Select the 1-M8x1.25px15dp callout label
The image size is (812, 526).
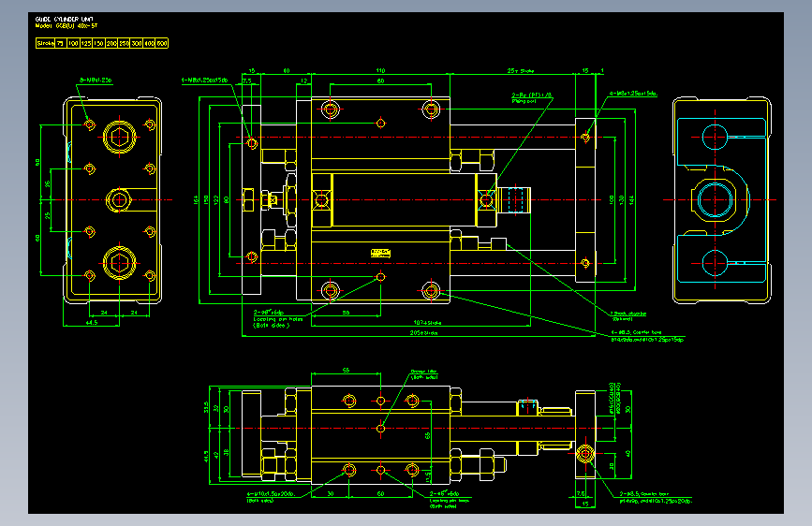tap(204, 80)
